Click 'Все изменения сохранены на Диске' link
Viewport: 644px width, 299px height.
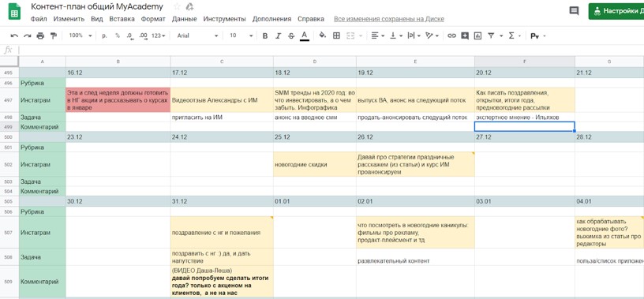(x=389, y=19)
